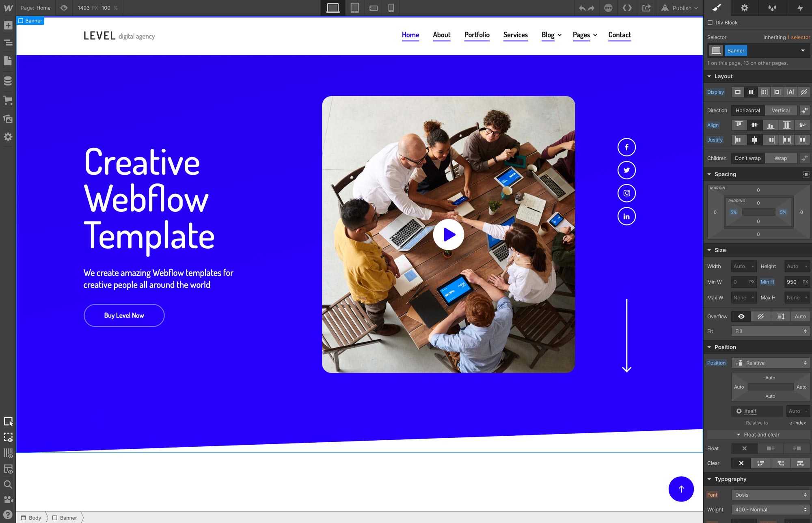Open the Banner selector dropdown arrow
The height and width of the screenshot is (523, 812).
pos(803,51)
